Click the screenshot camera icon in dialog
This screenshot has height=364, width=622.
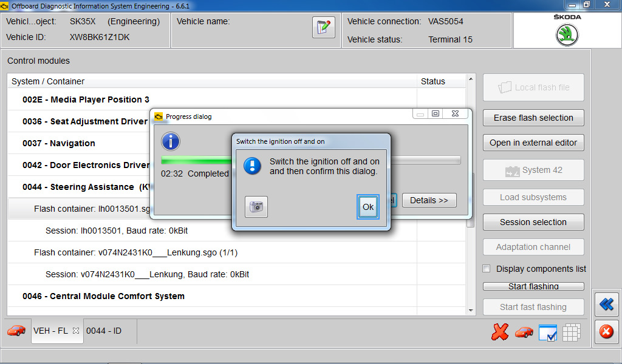pos(256,207)
